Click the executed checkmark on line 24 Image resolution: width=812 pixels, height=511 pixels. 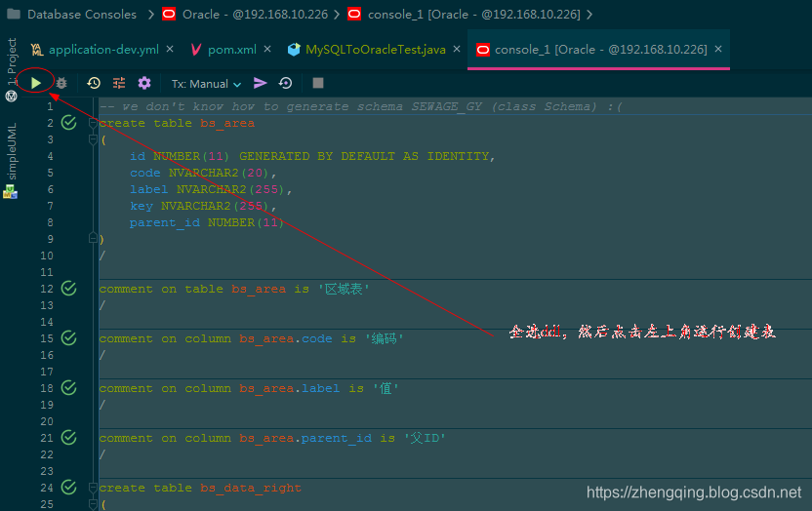click(x=69, y=488)
